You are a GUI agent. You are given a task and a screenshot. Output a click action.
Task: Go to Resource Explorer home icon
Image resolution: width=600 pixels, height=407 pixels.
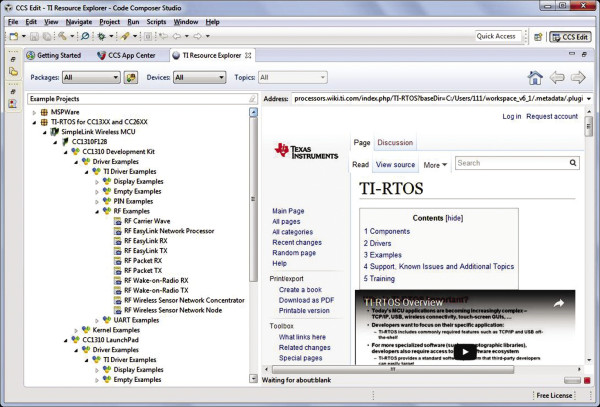point(535,78)
